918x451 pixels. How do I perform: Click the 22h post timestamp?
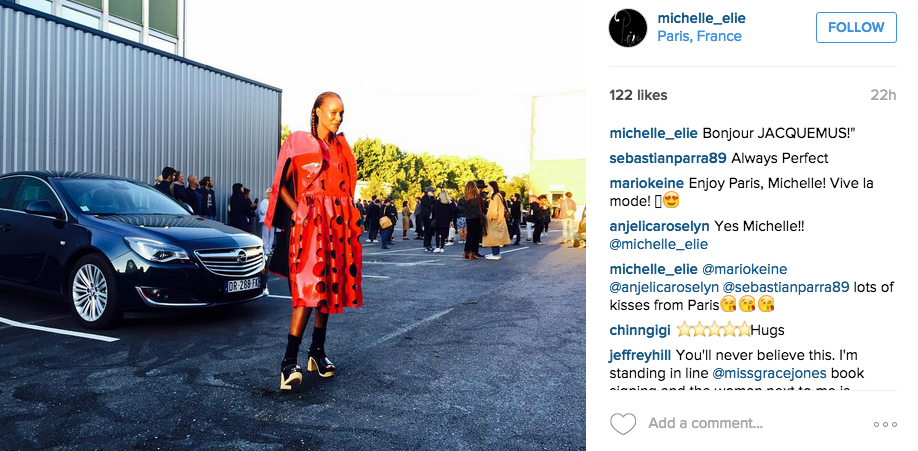click(x=883, y=95)
